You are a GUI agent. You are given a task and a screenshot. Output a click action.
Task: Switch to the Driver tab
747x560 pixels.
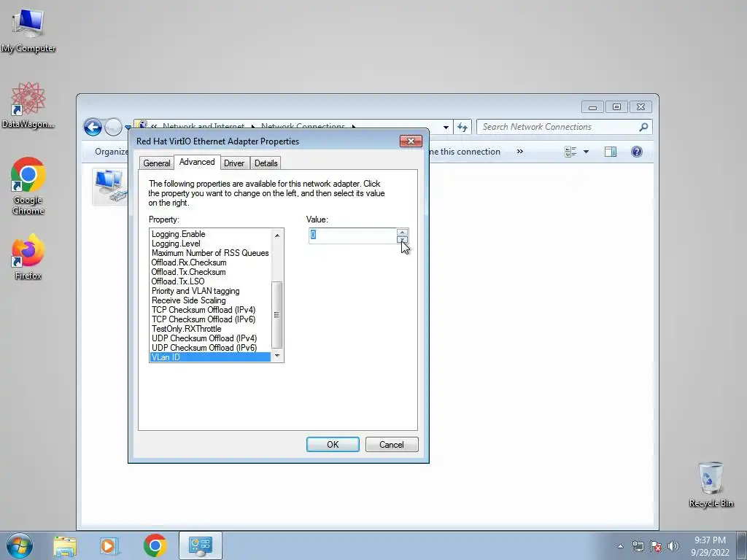(234, 163)
